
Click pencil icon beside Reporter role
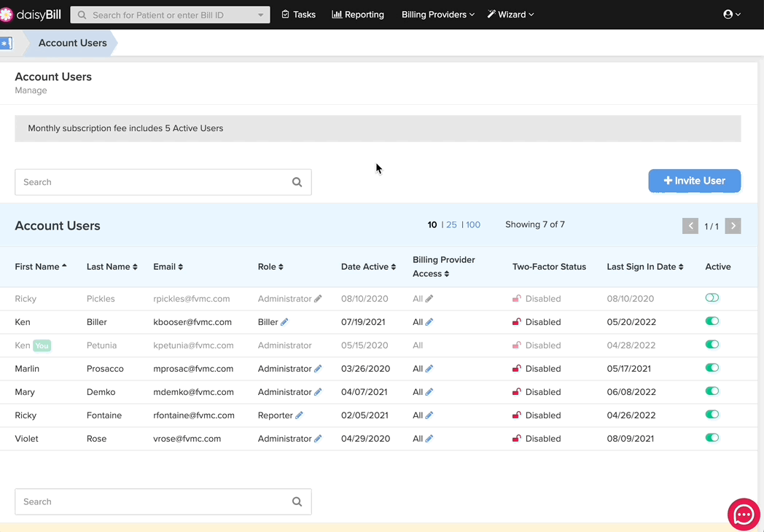(299, 415)
